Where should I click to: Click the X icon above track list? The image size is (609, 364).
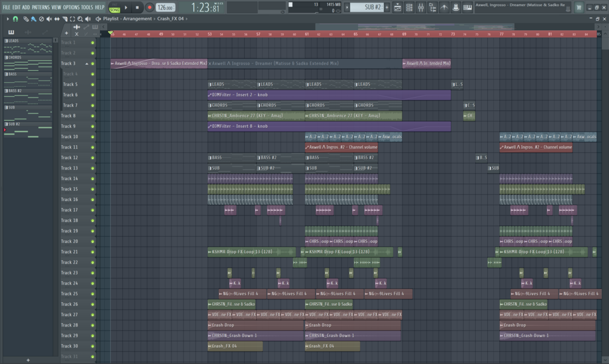pyautogui.click(x=76, y=34)
